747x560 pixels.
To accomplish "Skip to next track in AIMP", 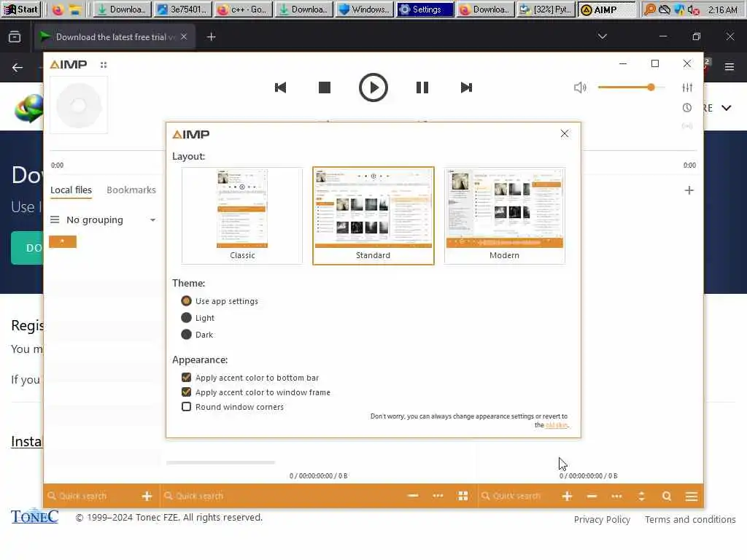I will click(x=466, y=87).
